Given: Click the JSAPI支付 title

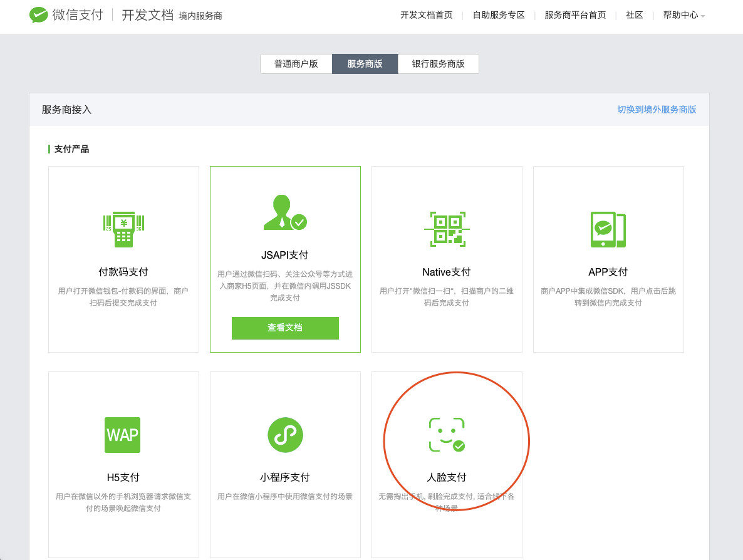Looking at the screenshot, I should pos(285,255).
